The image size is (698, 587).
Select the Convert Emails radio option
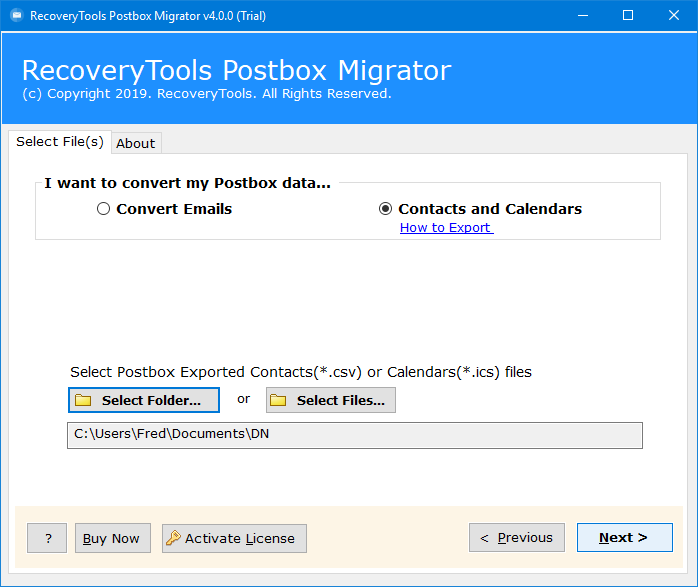point(103,209)
